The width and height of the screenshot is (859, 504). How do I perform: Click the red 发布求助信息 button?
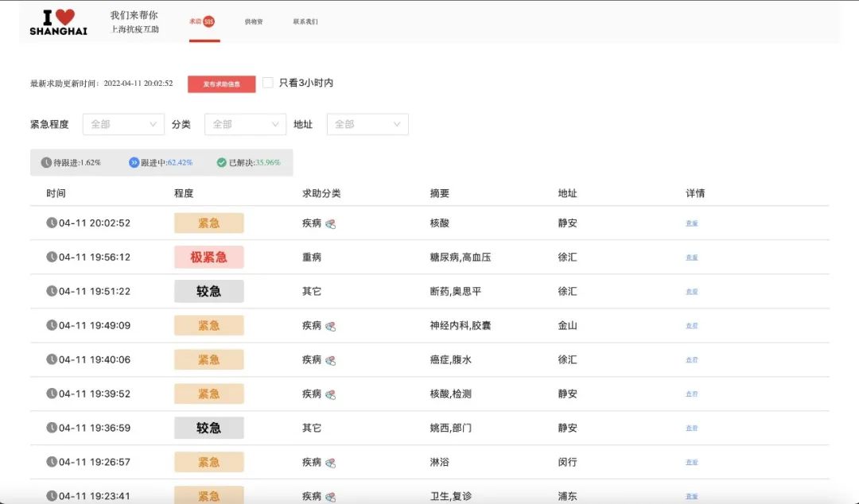pyautogui.click(x=221, y=83)
